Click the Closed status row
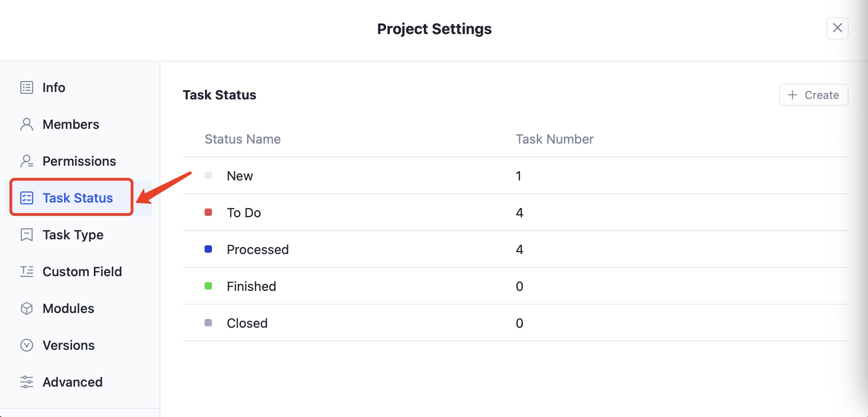 coord(247,323)
